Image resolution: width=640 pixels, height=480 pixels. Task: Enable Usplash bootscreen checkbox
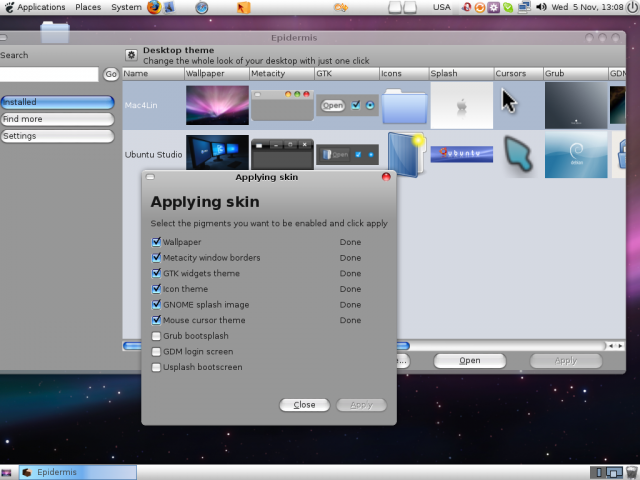point(156,367)
